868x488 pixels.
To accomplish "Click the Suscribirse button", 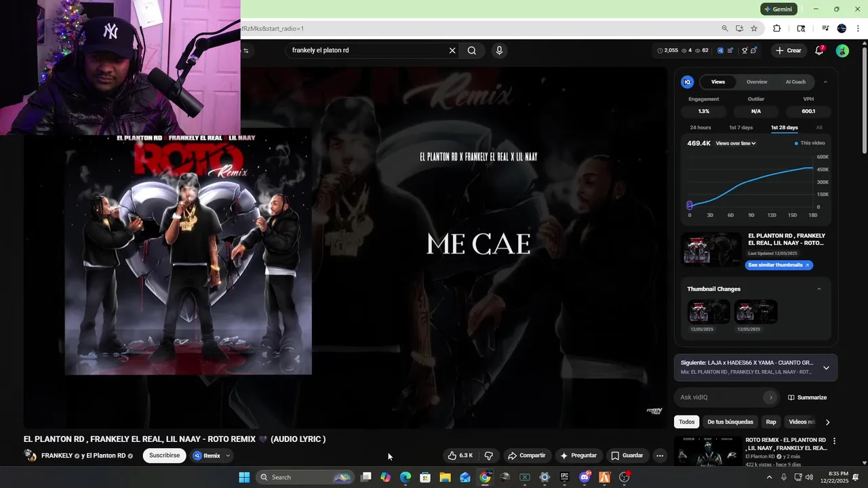I will coord(165,455).
